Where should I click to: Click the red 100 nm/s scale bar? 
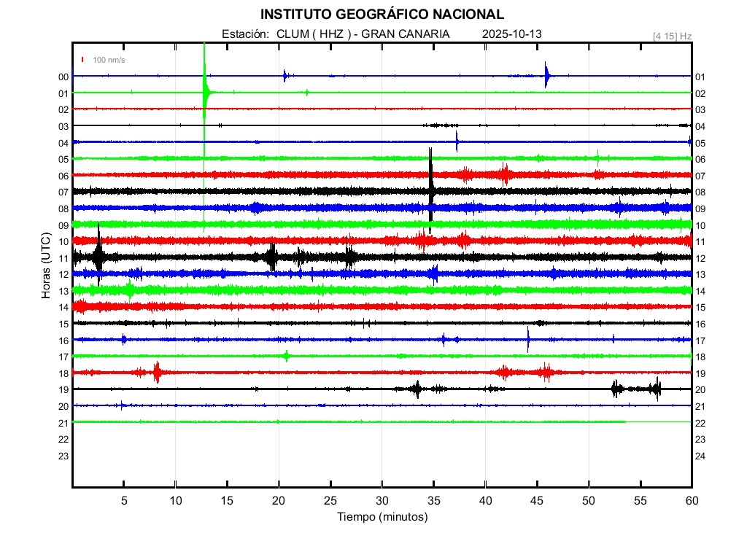(83, 60)
